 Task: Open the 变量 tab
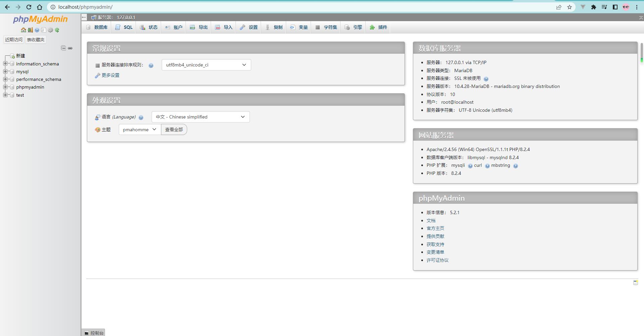tap(299, 28)
